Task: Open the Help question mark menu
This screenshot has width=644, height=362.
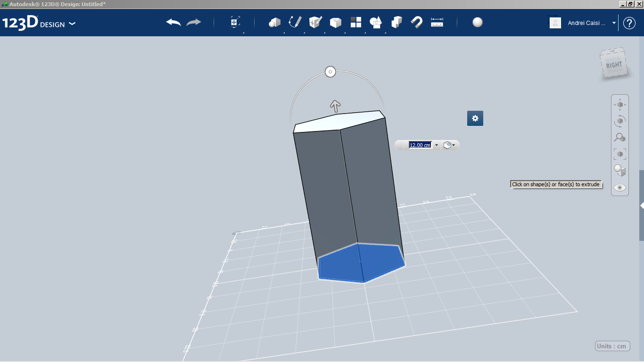Action: [629, 23]
